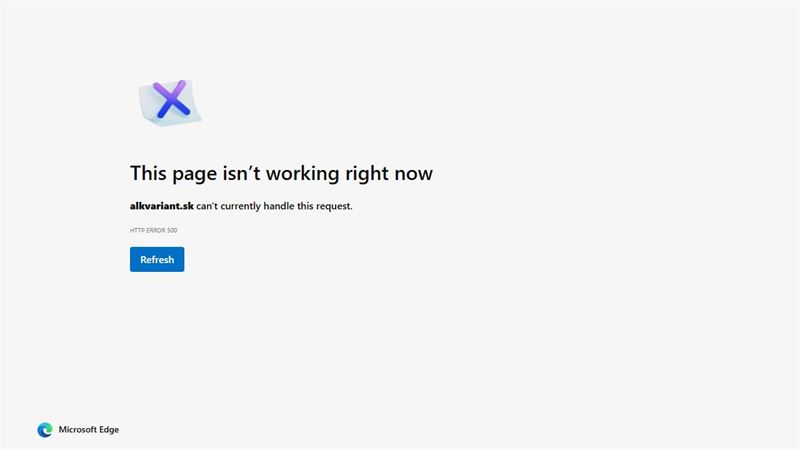Click the blue Refresh button
800x450 pixels.
coord(157,259)
